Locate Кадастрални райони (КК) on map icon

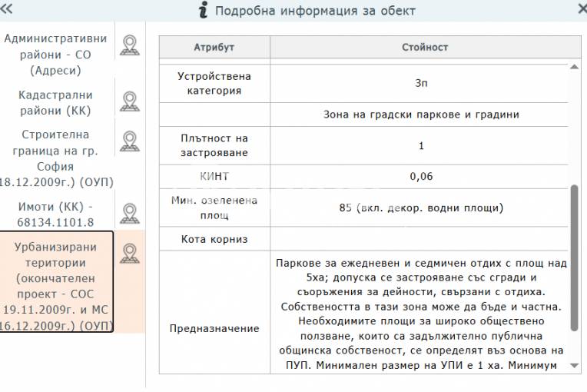(x=130, y=101)
